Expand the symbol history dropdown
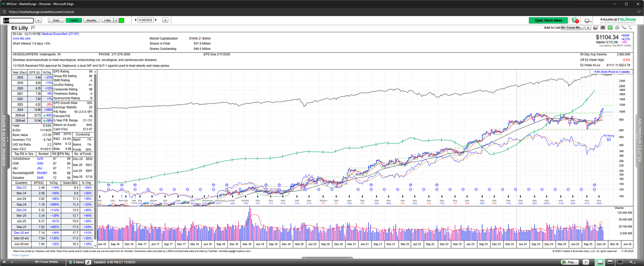Screen dimensions: 644x266 [x=38, y=20]
